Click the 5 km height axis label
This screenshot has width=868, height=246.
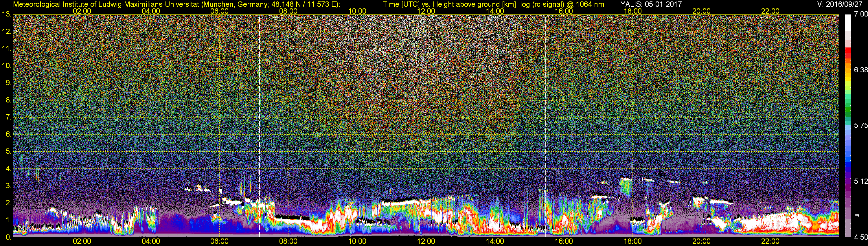tap(8, 152)
